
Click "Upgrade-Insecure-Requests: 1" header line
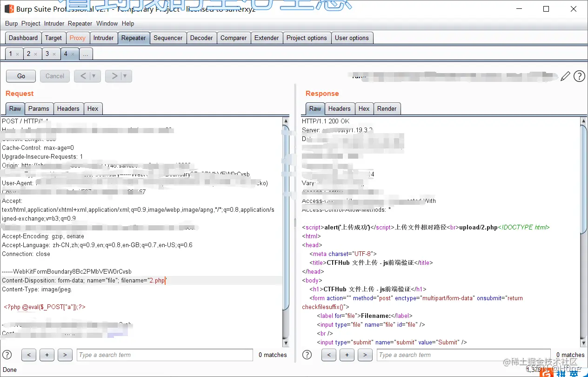pos(42,157)
